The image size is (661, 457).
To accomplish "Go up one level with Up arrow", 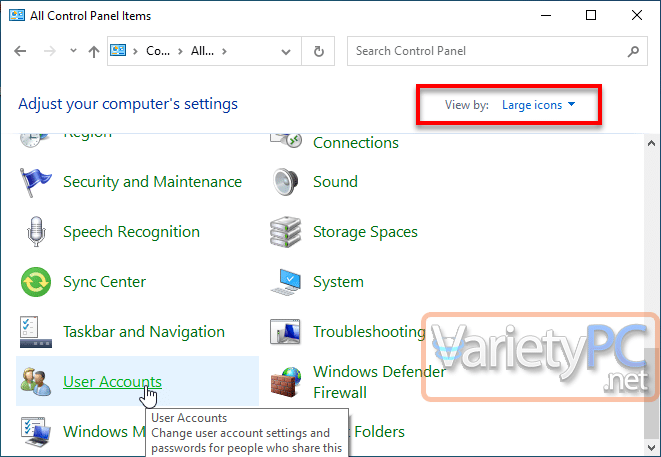I will point(94,51).
